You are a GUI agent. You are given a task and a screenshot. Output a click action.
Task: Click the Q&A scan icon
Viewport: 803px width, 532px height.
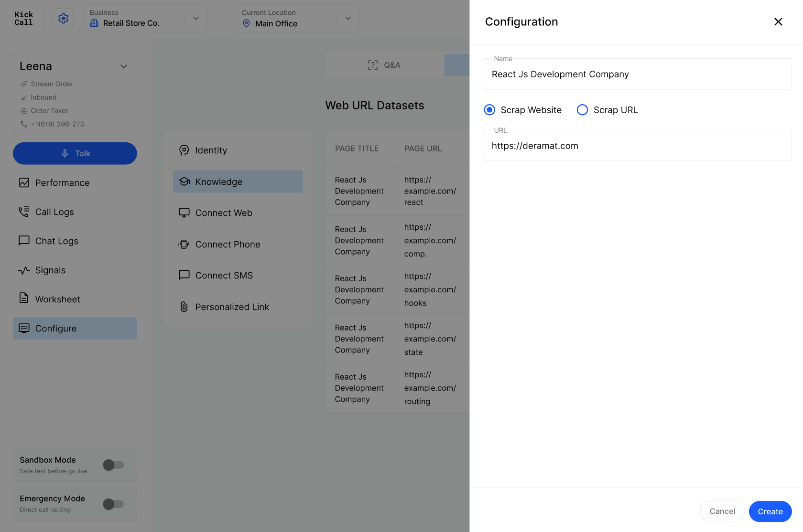coord(373,65)
